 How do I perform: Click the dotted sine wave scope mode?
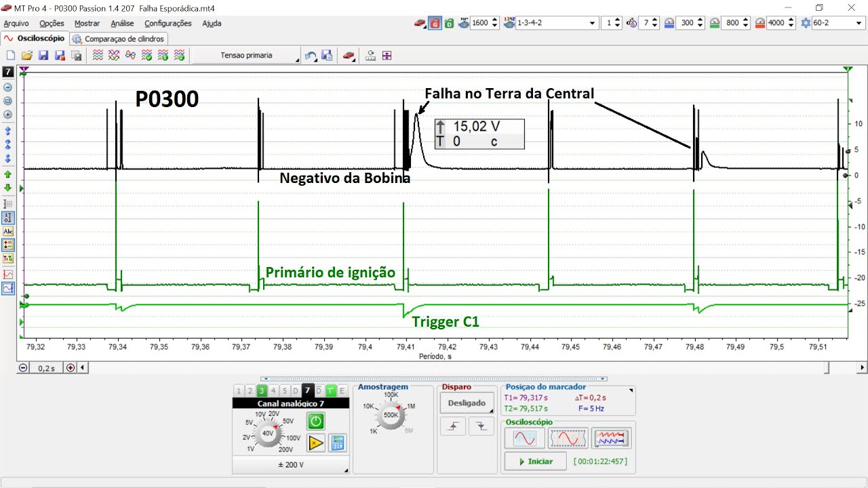(x=568, y=439)
